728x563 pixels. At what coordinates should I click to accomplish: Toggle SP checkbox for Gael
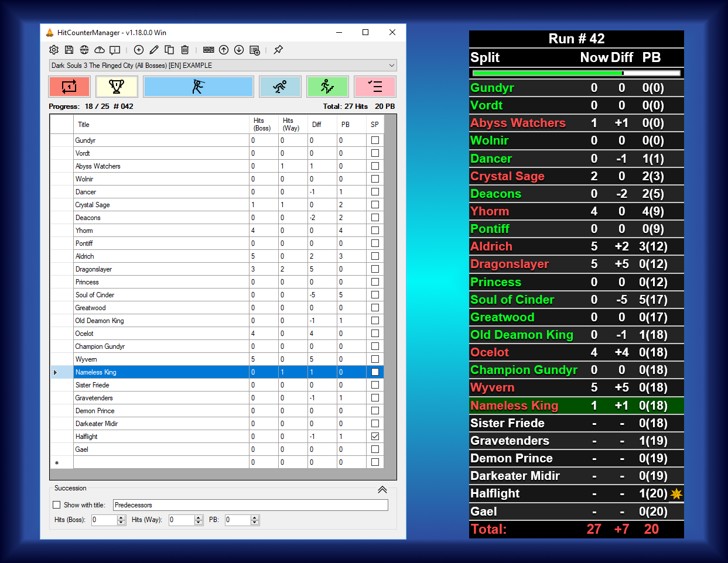click(x=375, y=449)
